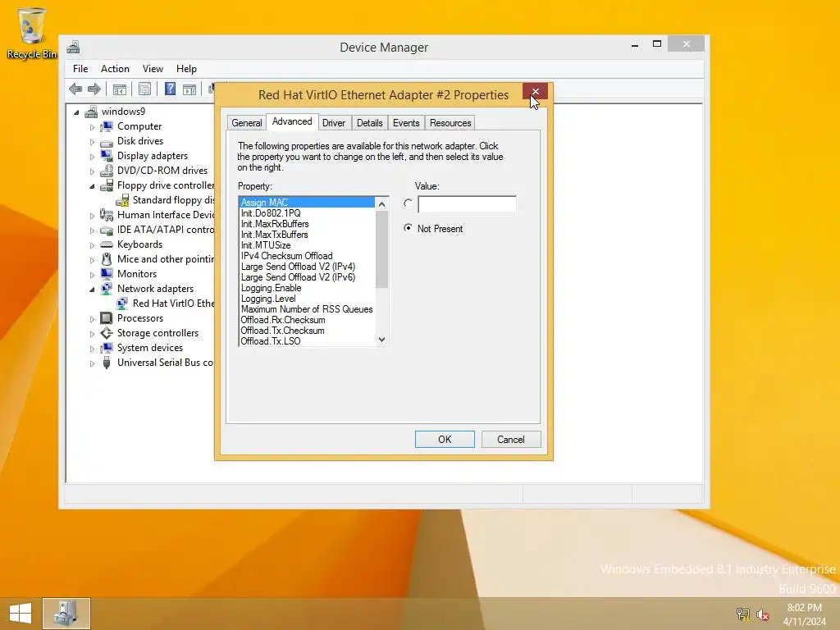Switch to the Events tab
The width and height of the screenshot is (840, 630).
pos(406,123)
